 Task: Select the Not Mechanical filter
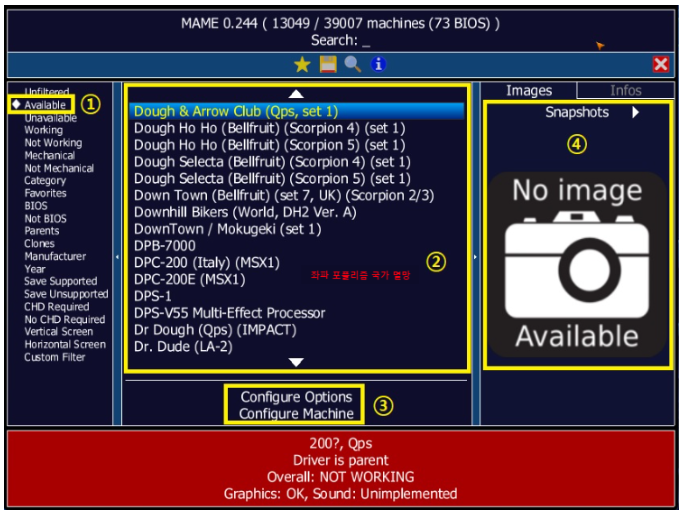tap(59, 168)
